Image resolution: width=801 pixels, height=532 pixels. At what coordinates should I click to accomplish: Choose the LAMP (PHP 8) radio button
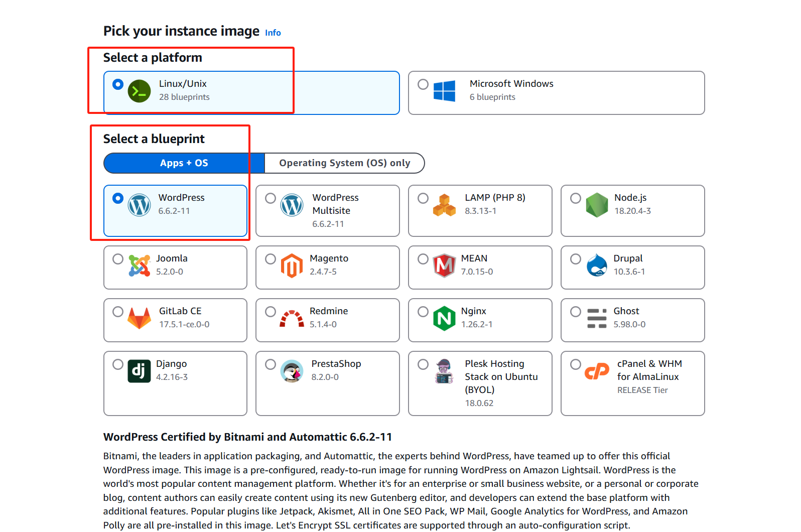pyautogui.click(x=423, y=198)
